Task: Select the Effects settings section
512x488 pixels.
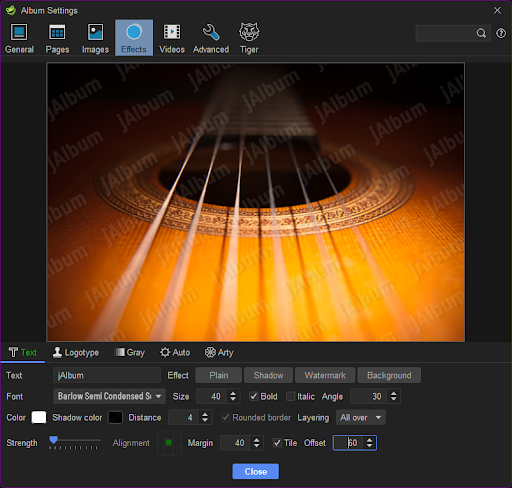Action: (134, 38)
